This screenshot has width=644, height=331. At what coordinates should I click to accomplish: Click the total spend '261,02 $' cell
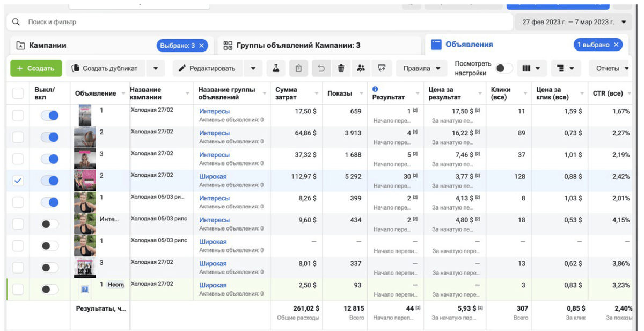tap(305, 308)
